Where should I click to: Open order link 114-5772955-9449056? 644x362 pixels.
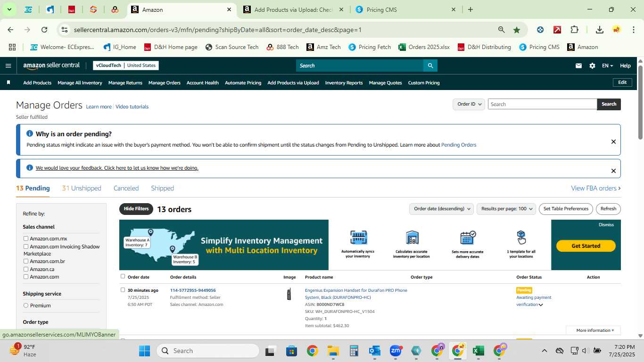tap(193, 290)
